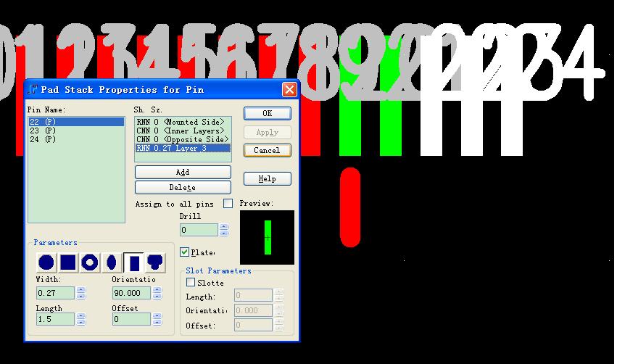Select the square pad shape icon
The image size is (617, 364).
coord(68,262)
